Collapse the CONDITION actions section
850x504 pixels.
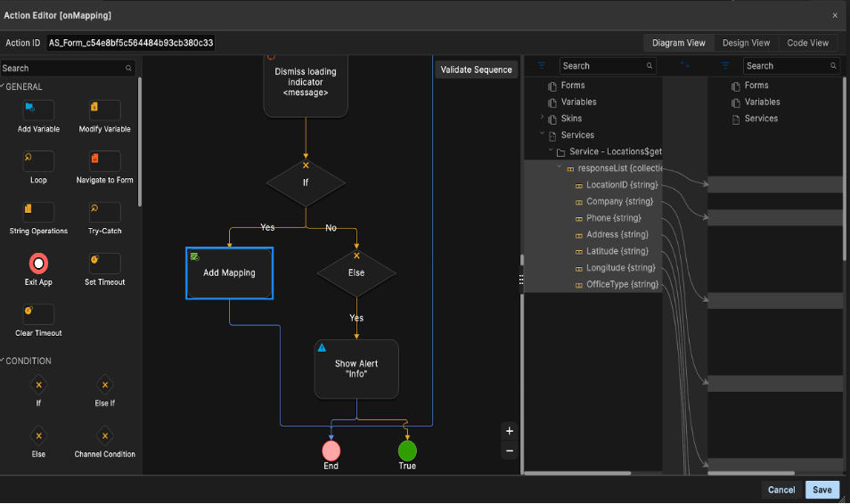(4, 361)
